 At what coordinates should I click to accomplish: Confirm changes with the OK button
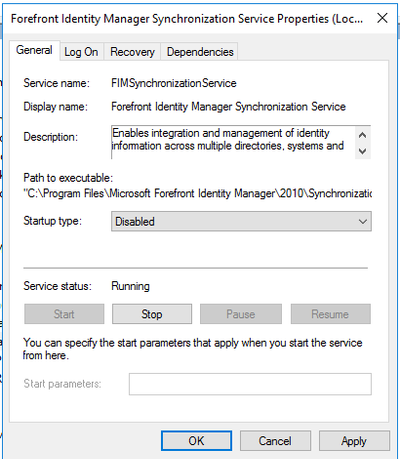click(x=196, y=441)
